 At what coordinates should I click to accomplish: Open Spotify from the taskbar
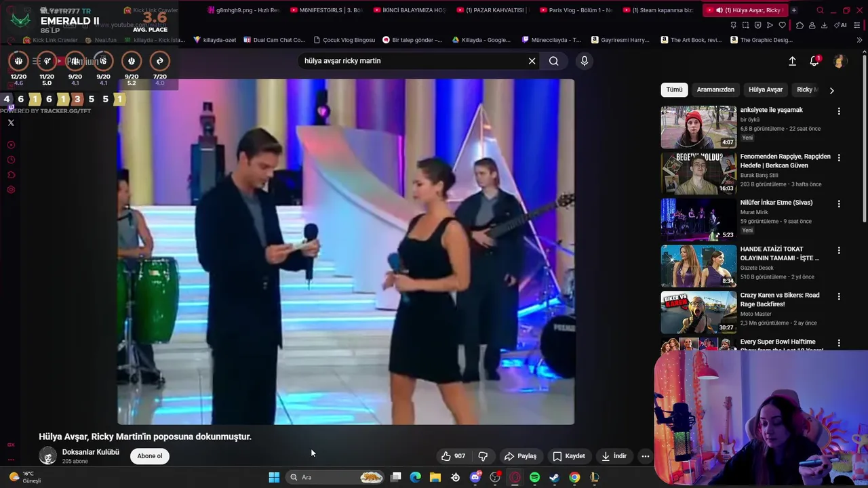tap(534, 477)
